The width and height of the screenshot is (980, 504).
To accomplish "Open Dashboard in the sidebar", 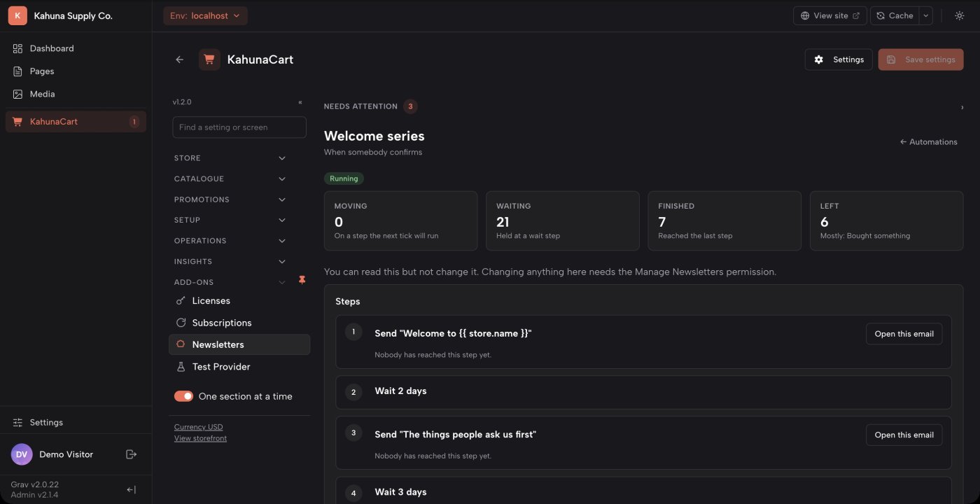I will pos(76,48).
